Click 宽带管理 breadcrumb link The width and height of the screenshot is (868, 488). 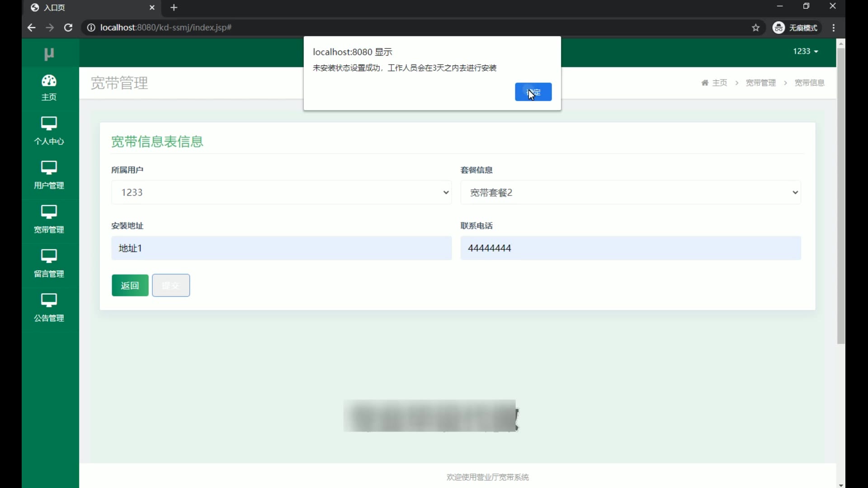coord(760,83)
